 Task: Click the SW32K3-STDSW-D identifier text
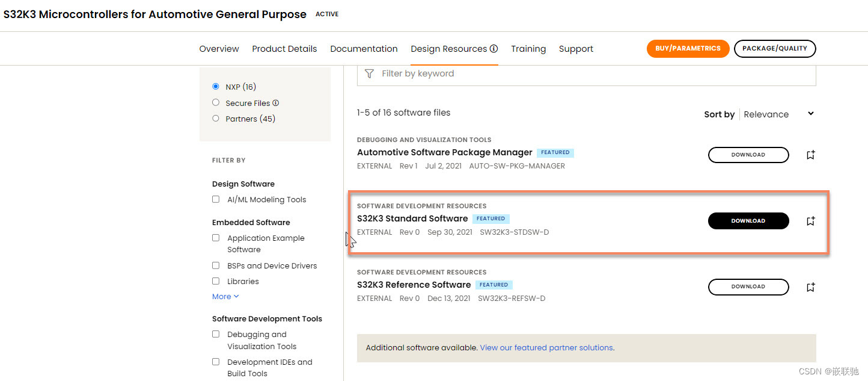click(515, 232)
